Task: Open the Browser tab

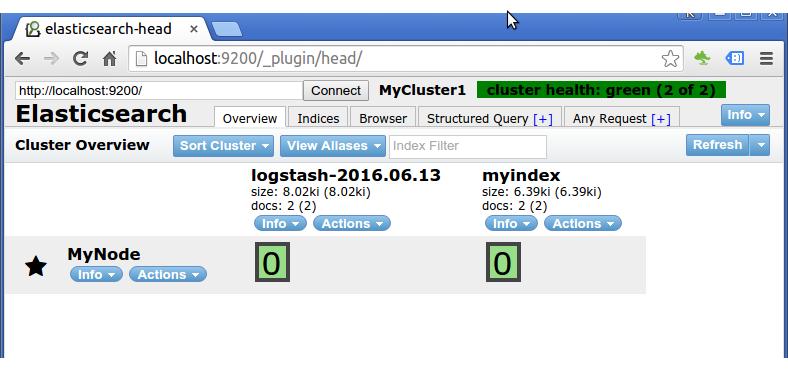Action: tap(383, 118)
